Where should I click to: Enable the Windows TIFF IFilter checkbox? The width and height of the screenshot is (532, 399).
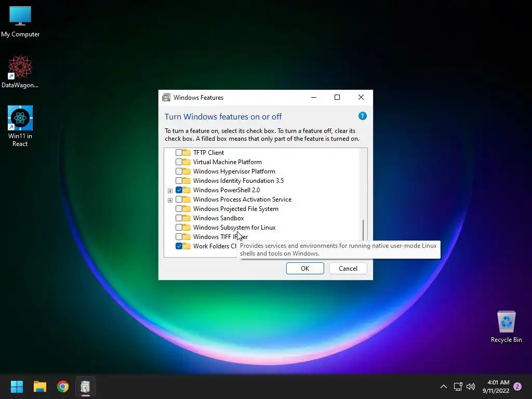179,236
